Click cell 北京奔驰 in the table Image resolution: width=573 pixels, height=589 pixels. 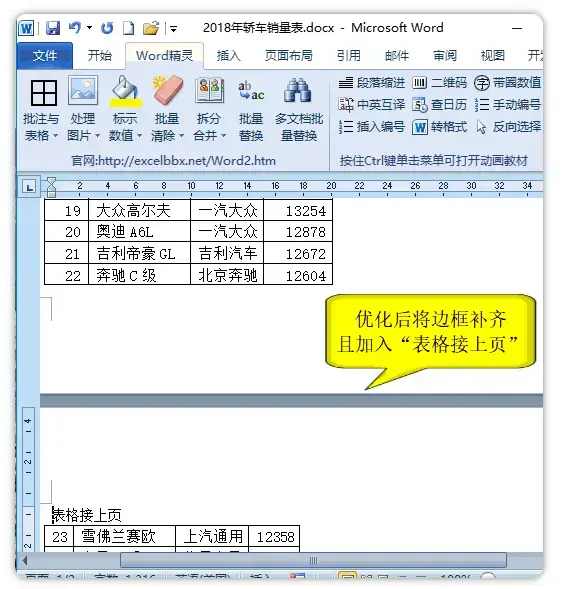point(227,275)
